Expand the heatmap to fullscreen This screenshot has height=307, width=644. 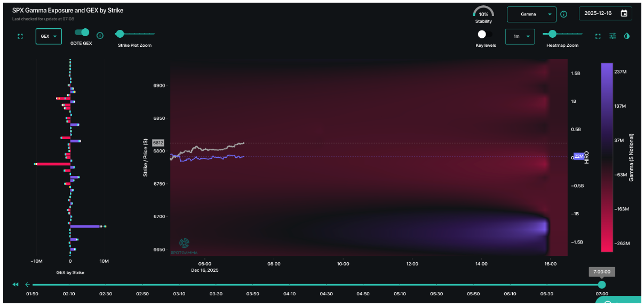pos(598,36)
